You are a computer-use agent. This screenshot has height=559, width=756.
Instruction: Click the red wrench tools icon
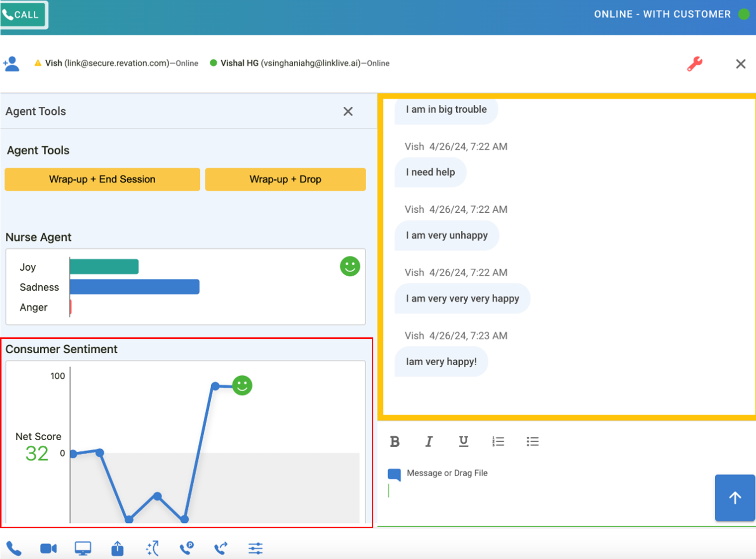coord(694,64)
